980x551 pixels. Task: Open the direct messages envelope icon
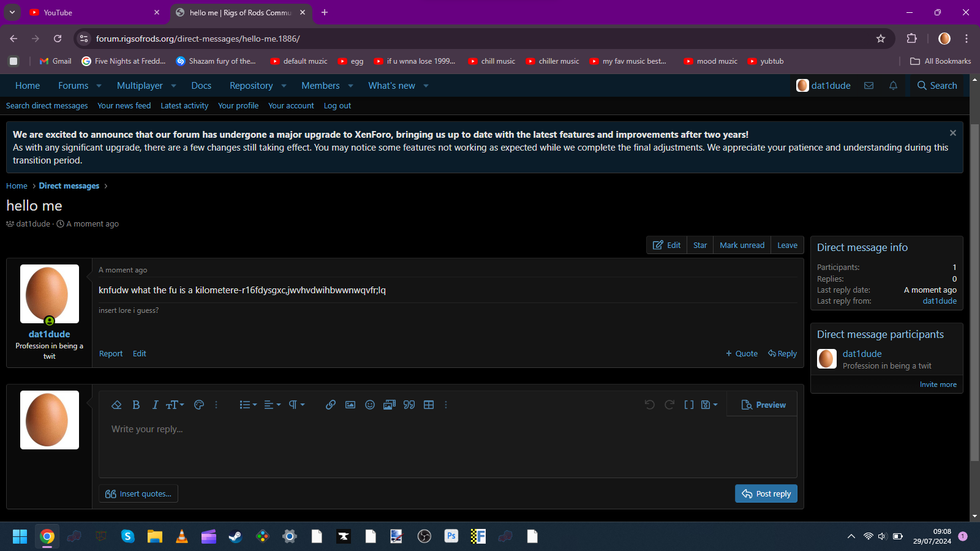[x=869, y=86]
